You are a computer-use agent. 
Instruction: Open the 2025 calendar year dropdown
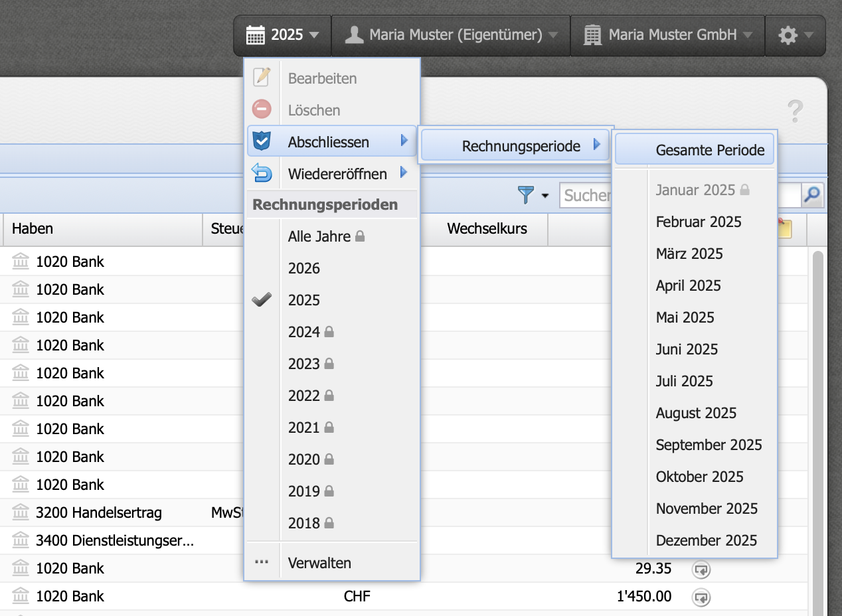point(282,35)
